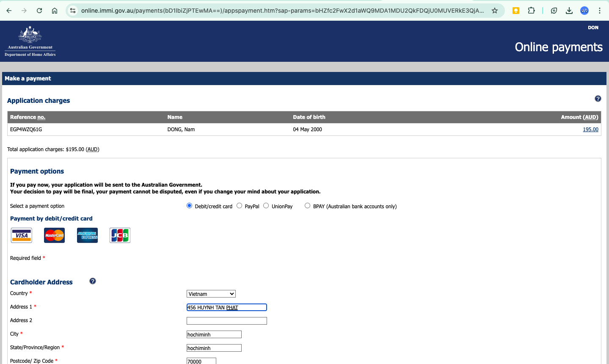Click the American Express card icon
The height and width of the screenshot is (364, 609).
[87, 235]
